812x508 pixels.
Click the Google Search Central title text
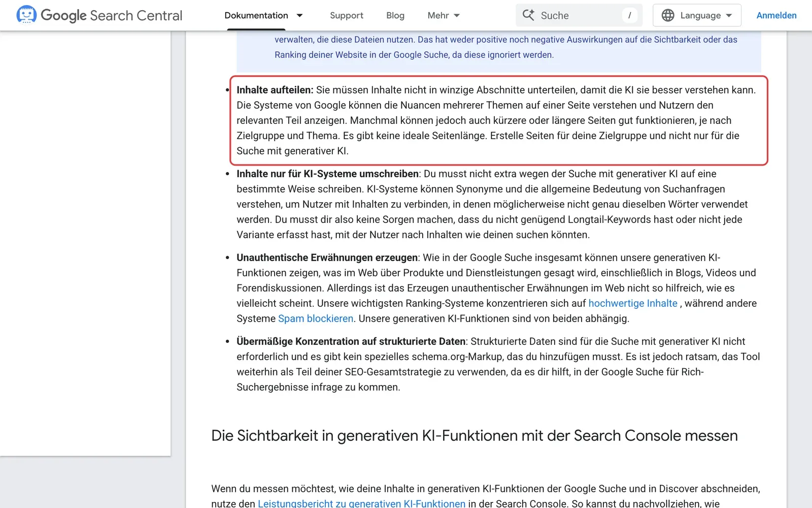tap(112, 15)
